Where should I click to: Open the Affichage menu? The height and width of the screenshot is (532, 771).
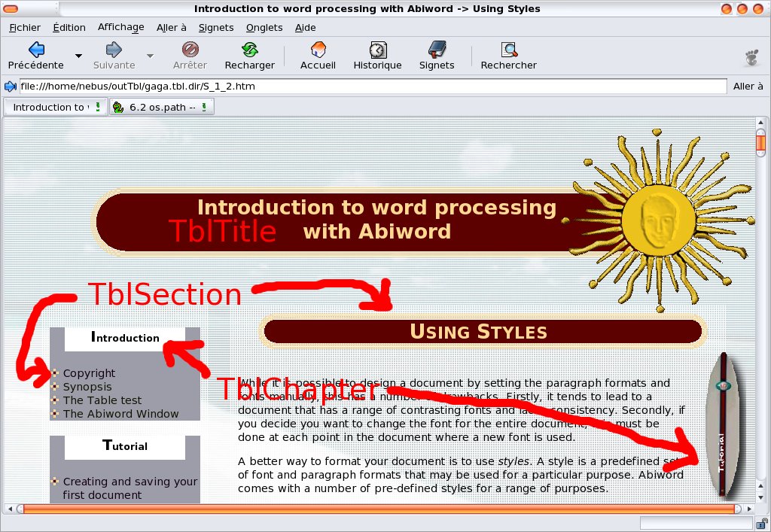coord(121,27)
